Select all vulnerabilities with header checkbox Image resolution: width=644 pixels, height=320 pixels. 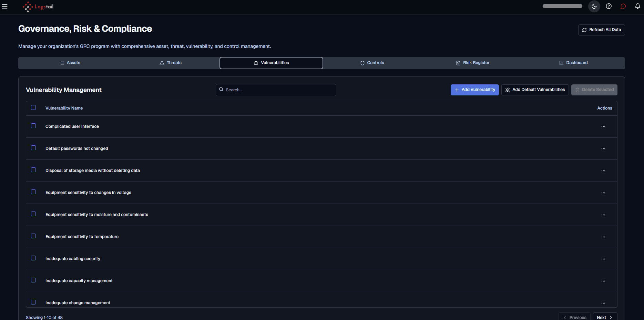coord(33,107)
